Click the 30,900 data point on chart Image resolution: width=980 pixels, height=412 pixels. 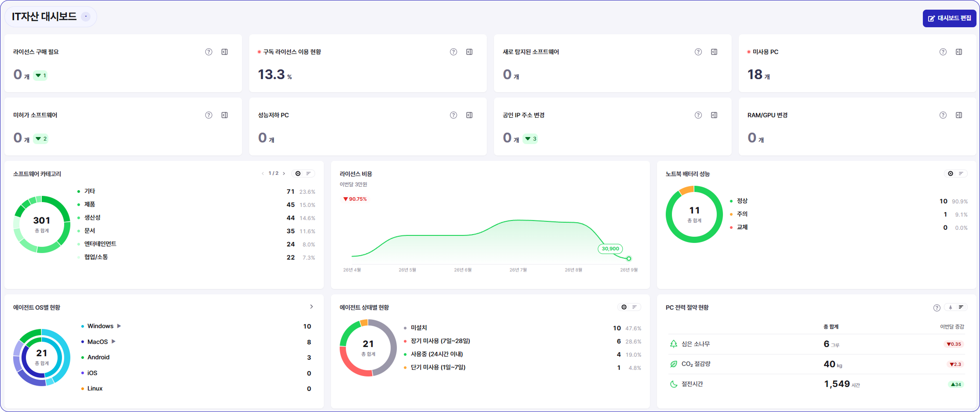pos(629,259)
